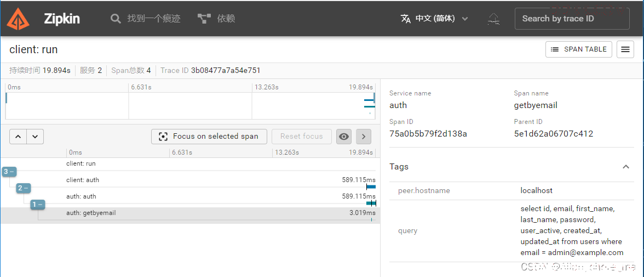
Task: Collapse the tree node labeled 3
Action: click(x=9, y=172)
